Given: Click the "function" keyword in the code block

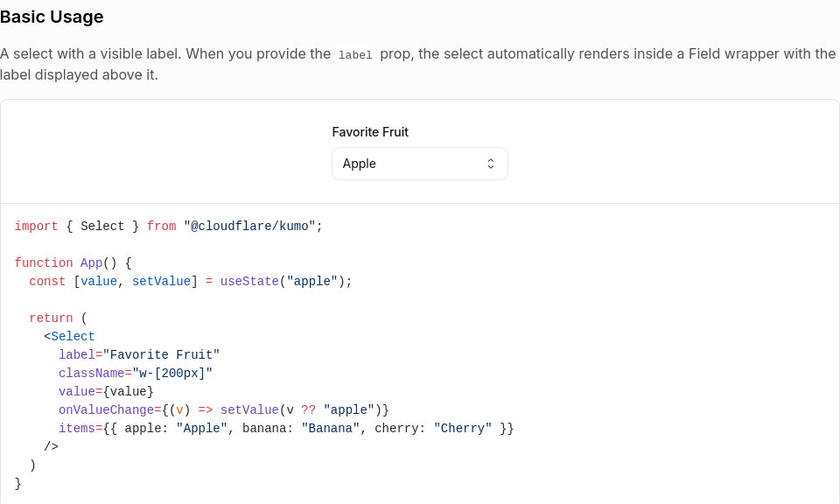Looking at the screenshot, I should point(44,263).
